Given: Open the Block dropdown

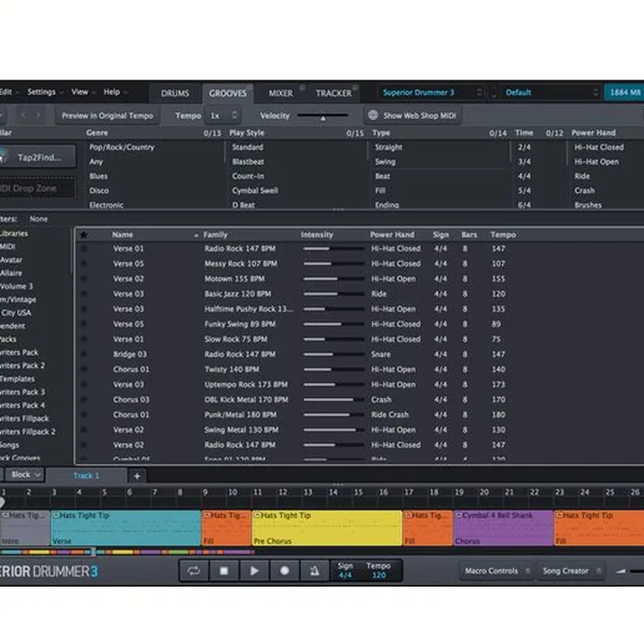Looking at the screenshot, I should click(25, 475).
